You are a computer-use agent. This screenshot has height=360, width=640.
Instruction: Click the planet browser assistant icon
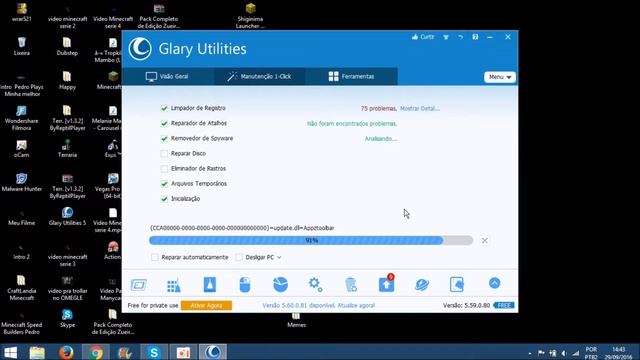pos(422,284)
